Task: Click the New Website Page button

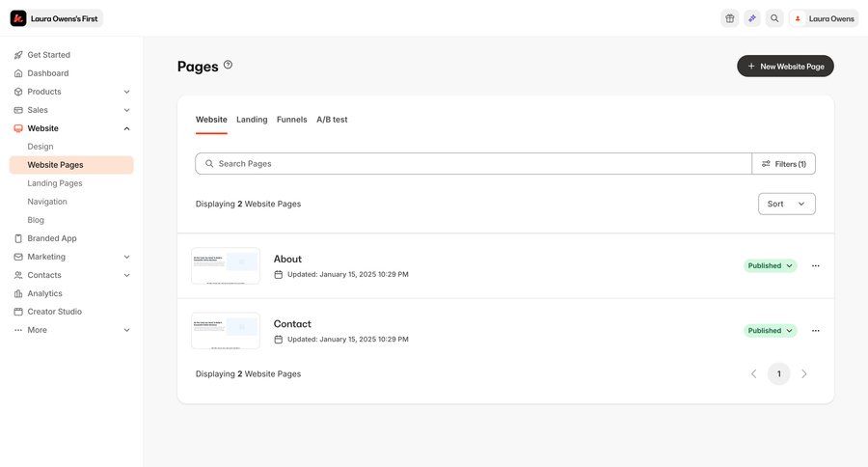Action: 785,66
